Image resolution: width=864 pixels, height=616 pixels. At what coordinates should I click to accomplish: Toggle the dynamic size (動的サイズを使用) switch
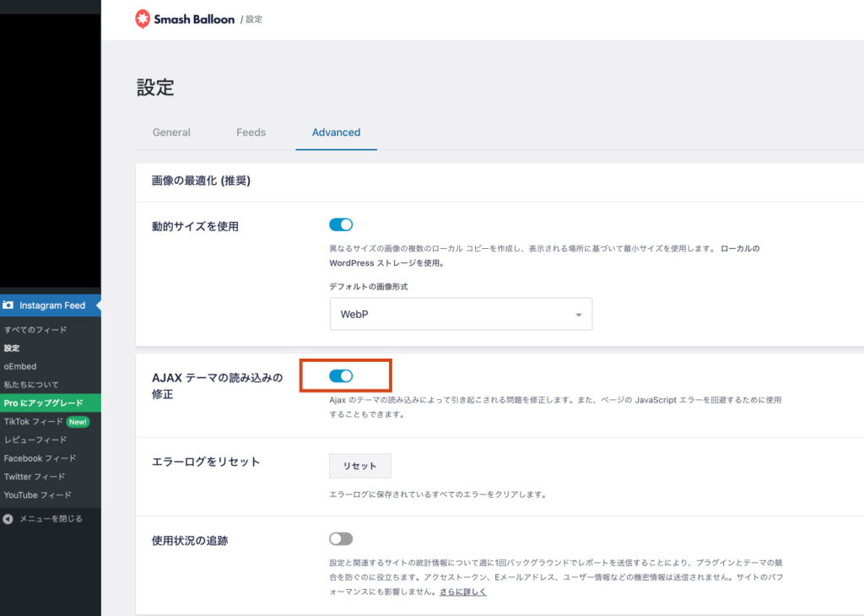341,224
